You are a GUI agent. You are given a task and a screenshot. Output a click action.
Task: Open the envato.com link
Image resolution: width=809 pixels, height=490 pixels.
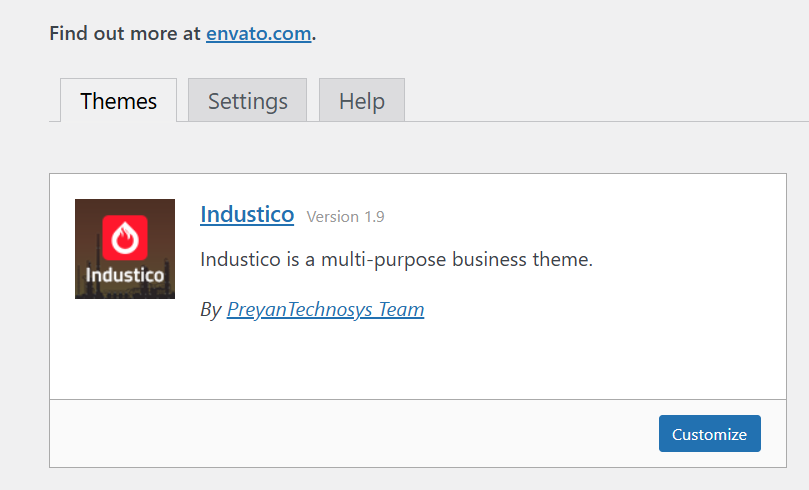(259, 33)
